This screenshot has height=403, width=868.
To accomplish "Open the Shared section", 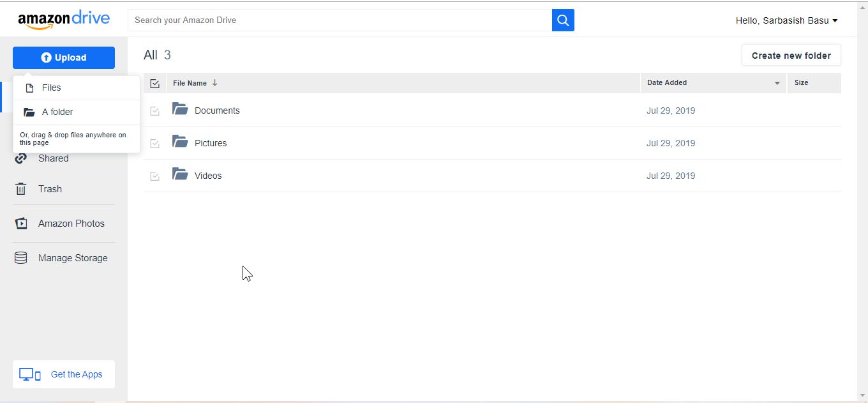I will coord(54,158).
